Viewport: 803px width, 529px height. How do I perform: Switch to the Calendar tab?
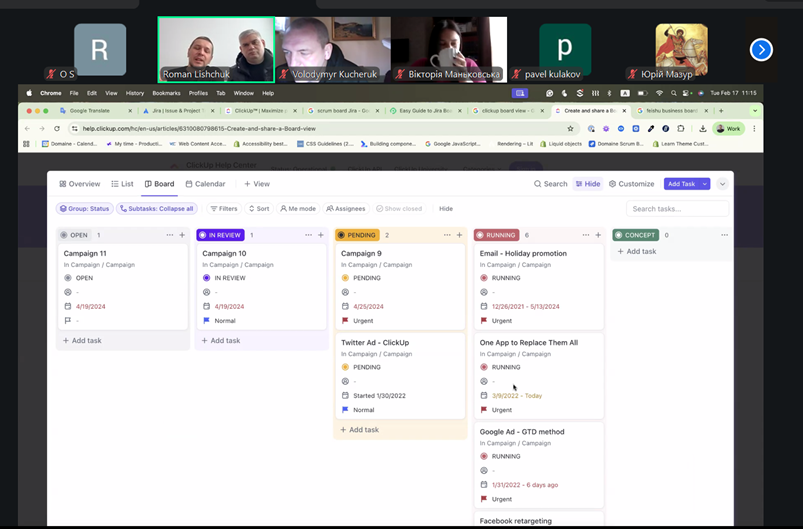click(x=205, y=184)
